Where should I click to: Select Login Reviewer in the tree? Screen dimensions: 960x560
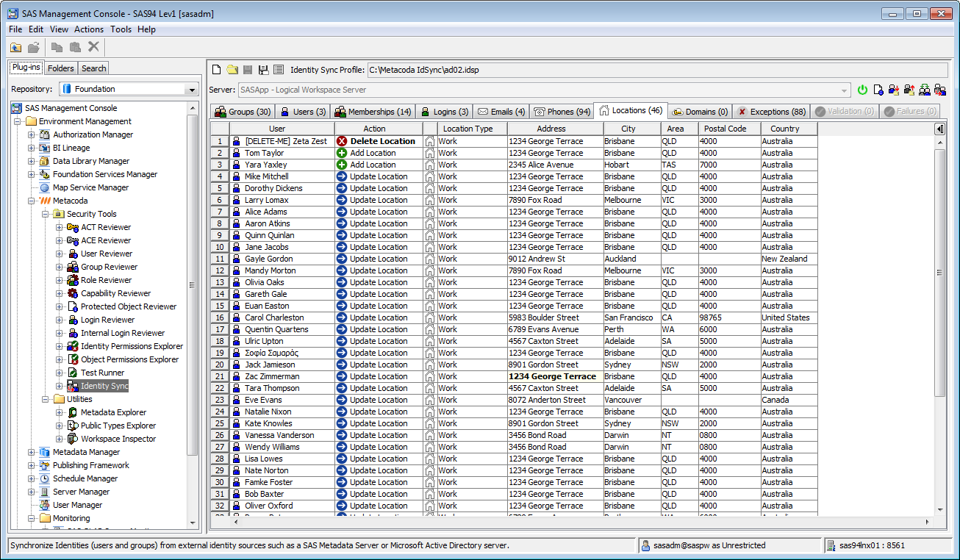107,320
